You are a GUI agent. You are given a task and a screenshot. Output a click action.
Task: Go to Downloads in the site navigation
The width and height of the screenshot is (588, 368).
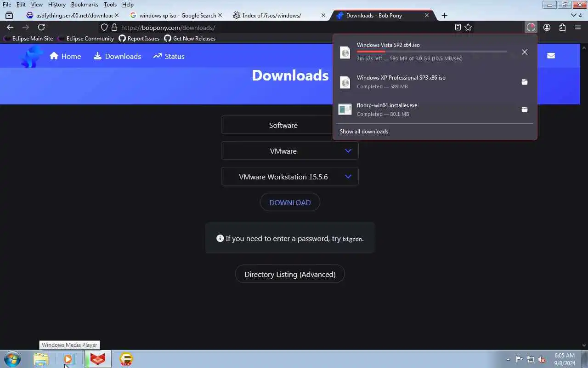point(118,56)
